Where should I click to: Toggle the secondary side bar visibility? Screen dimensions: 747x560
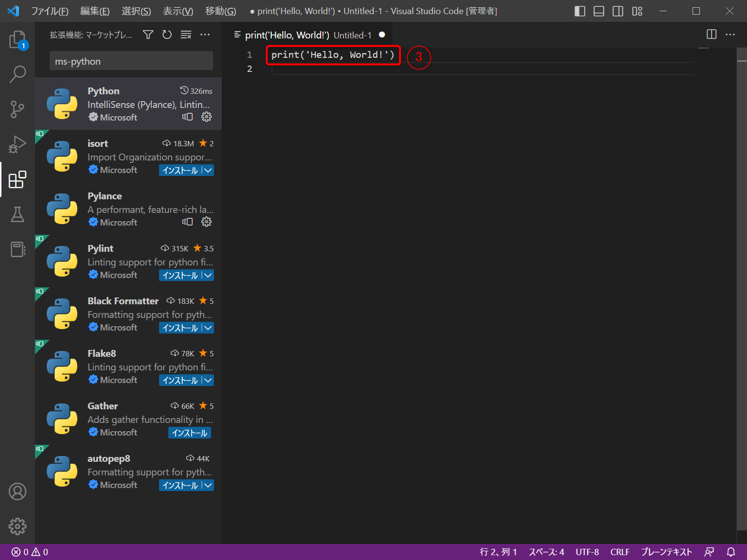click(x=618, y=11)
